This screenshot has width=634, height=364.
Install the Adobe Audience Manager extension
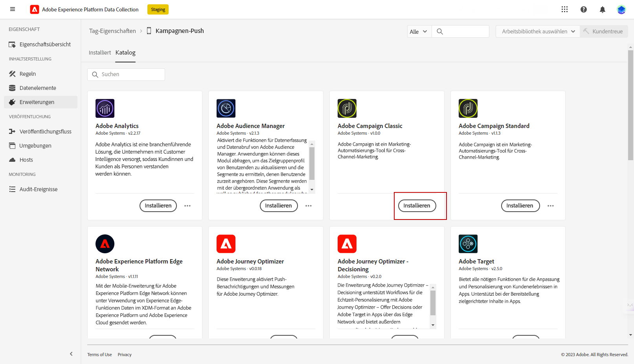[279, 206]
